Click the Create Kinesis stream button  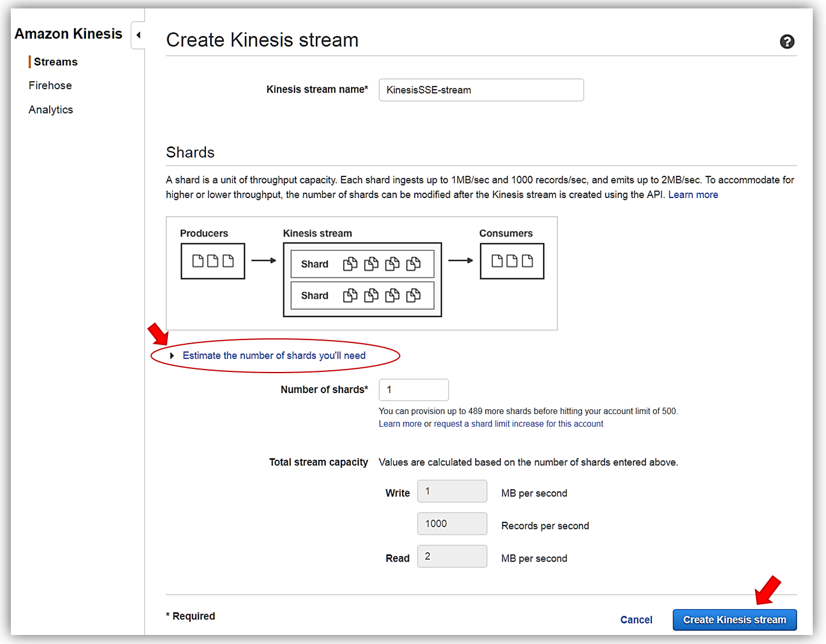pyautogui.click(x=734, y=620)
